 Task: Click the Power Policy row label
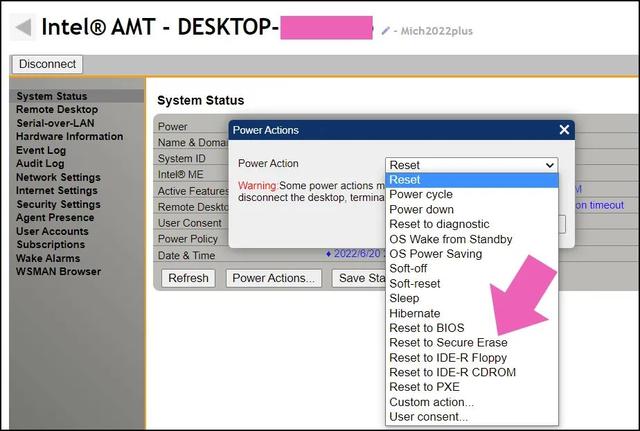point(188,239)
